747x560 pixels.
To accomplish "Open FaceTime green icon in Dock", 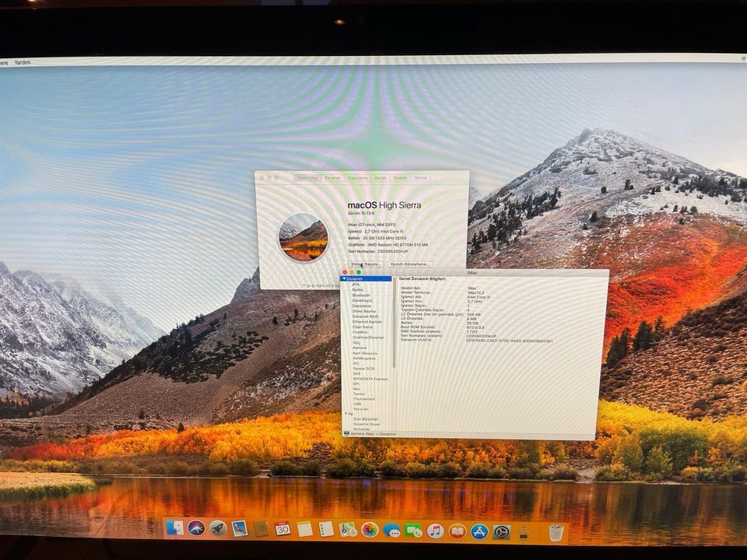I will coord(413,530).
